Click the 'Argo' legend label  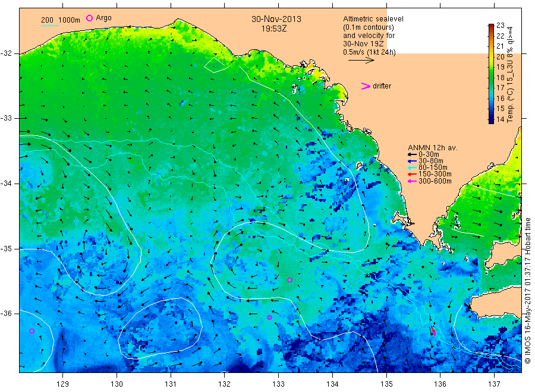tap(103, 18)
